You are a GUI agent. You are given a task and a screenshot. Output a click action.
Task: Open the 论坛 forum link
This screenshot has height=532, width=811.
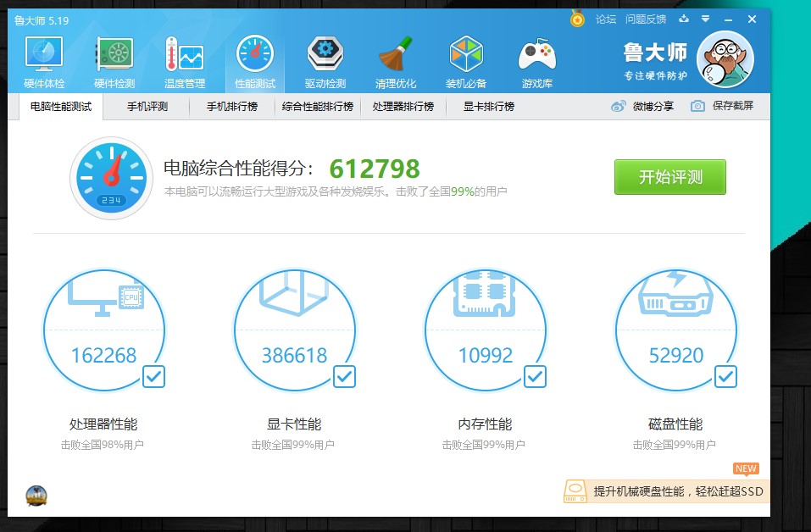(606, 19)
